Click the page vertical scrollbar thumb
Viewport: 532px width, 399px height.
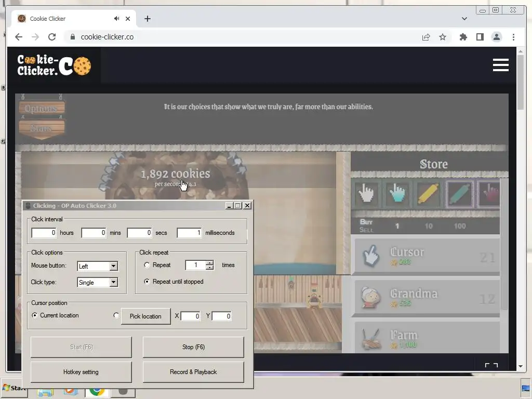point(521,82)
